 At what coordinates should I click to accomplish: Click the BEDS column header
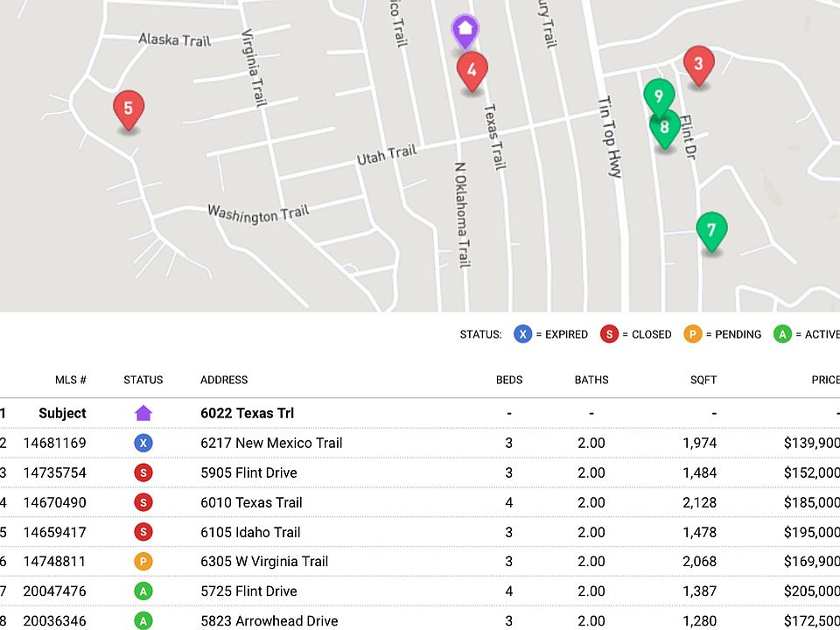tap(509, 380)
